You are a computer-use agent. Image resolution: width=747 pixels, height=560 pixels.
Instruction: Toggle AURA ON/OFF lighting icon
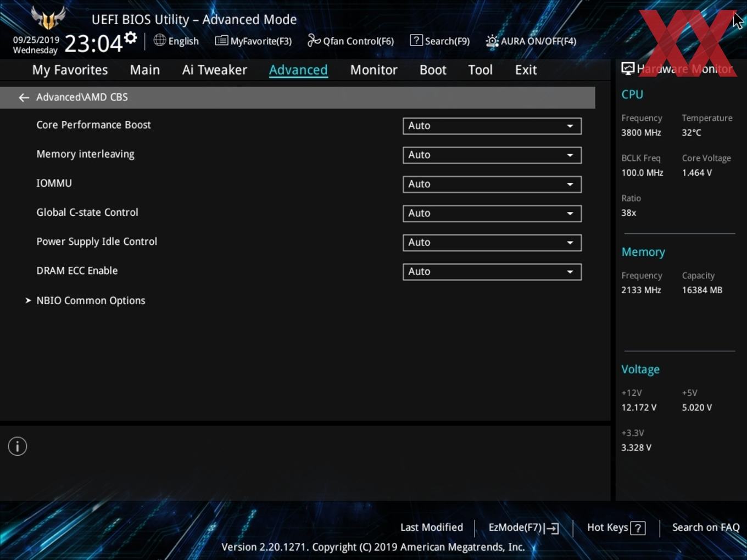point(492,41)
